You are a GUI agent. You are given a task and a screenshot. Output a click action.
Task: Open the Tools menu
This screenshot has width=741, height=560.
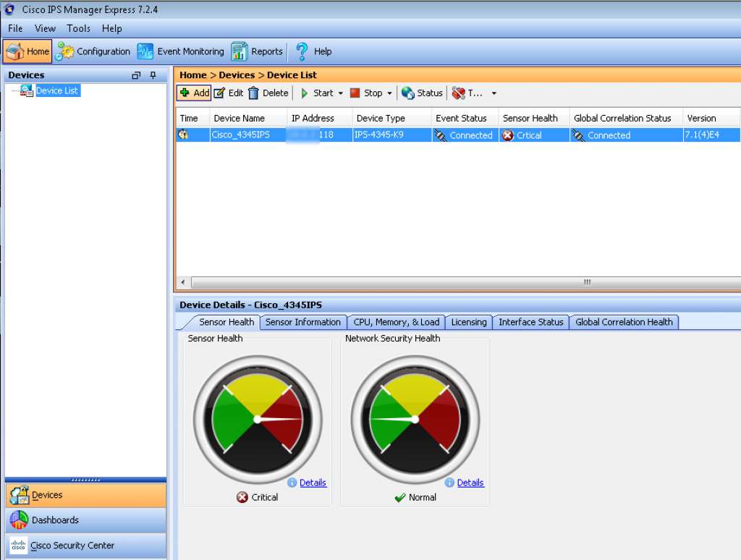[x=78, y=28]
